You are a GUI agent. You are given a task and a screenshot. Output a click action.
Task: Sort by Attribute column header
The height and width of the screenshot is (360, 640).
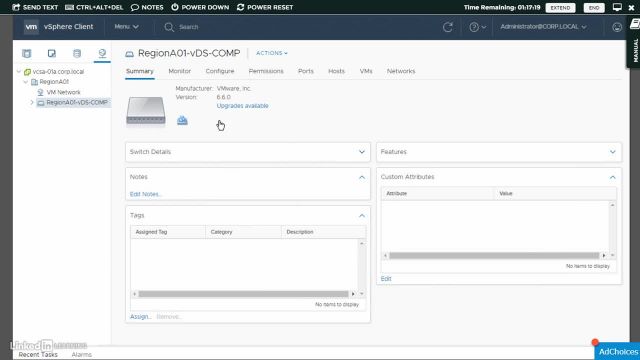[438, 193]
